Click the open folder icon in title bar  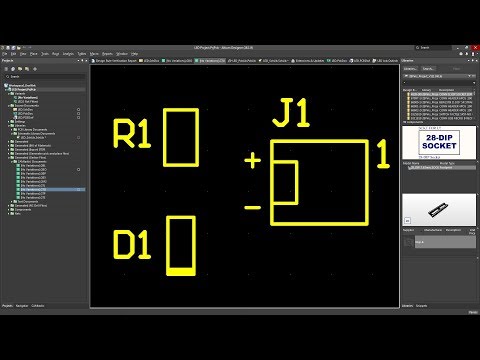click(19, 48)
